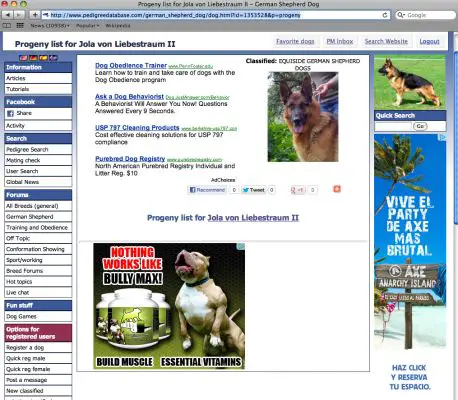Switch language using the German flag
The width and height of the screenshot is (458, 400).
[x=33, y=58]
